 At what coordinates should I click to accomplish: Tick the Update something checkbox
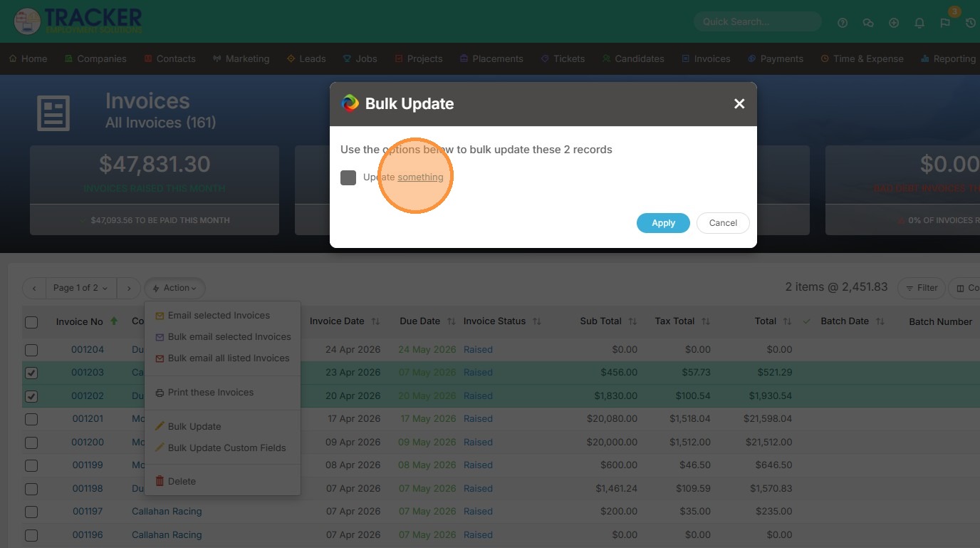point(348,177)
